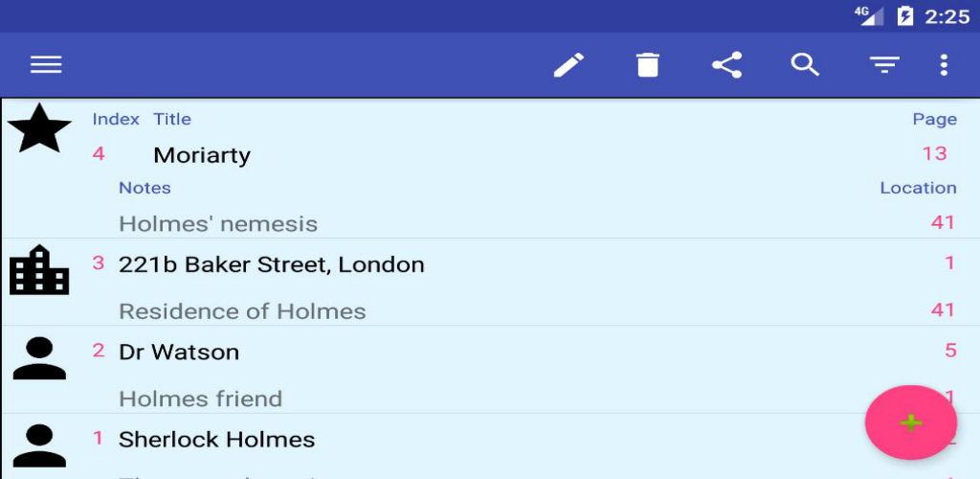Tap the Residence of Holmes note
980x479 pixels.
click(x=242, y=311)
